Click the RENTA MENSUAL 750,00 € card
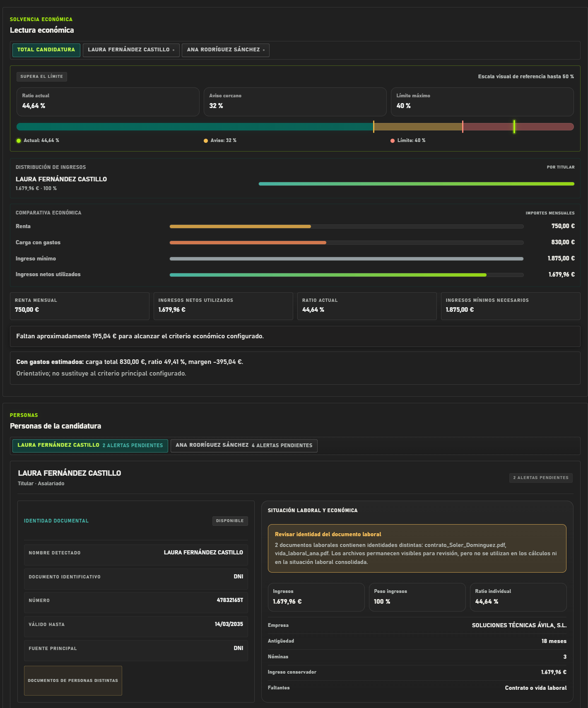 click(80, 306)
